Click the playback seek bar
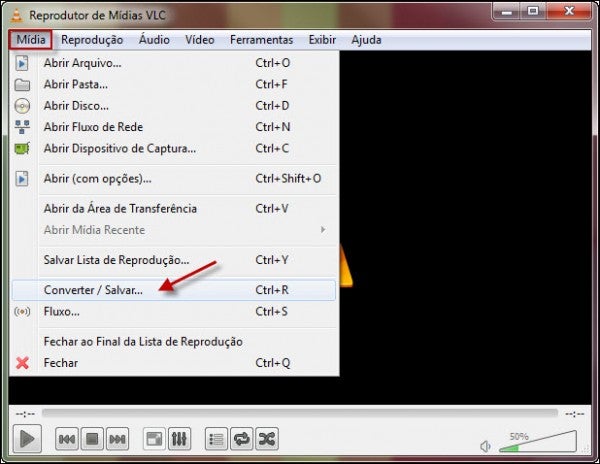 click(x=298, y=412)
